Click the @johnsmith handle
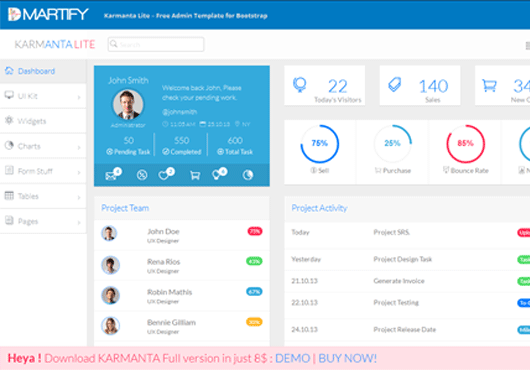This screenshot has height=370, width=530. pos(179,112)
